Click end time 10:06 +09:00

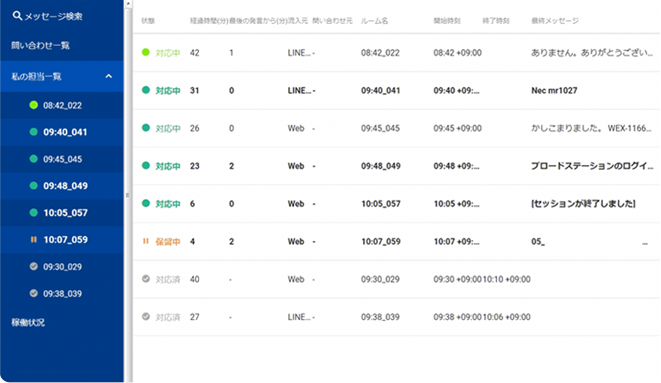pos(506,317)
